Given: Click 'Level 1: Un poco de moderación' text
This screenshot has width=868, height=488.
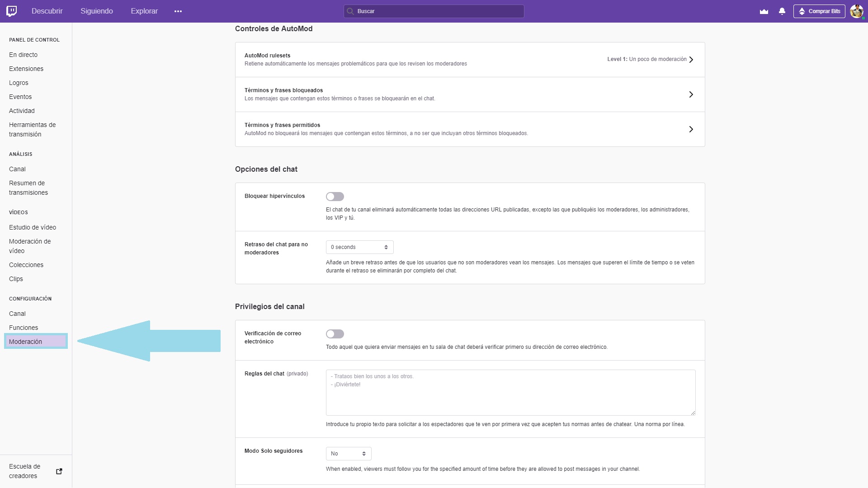Looking at the screenshot, I should [x=647, y=59].
